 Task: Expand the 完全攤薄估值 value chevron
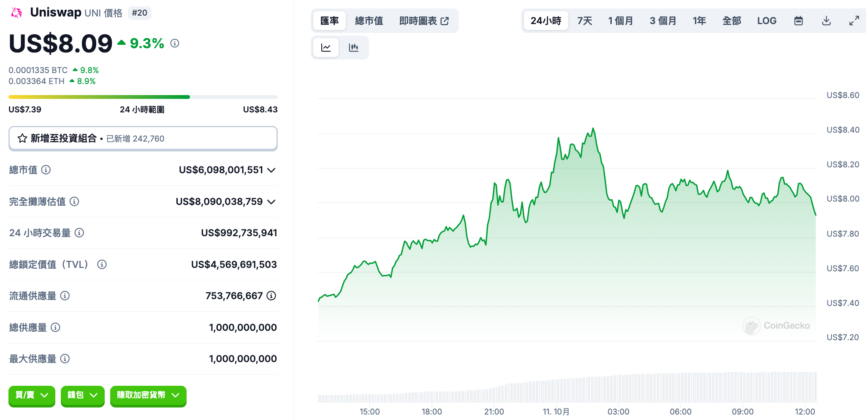271,202
